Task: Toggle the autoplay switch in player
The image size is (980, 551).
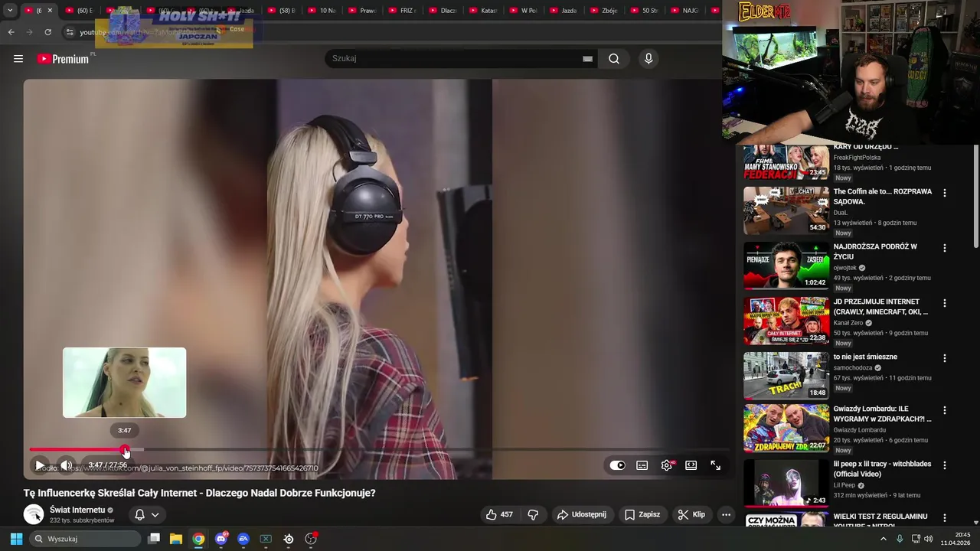Action: pyautogui.click(x=618, y=465)
